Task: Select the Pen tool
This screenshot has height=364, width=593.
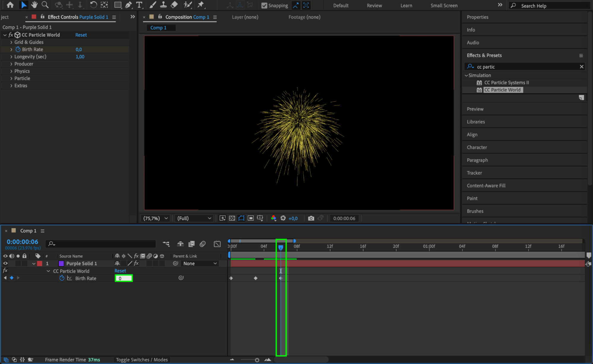Action: (128, 5)
